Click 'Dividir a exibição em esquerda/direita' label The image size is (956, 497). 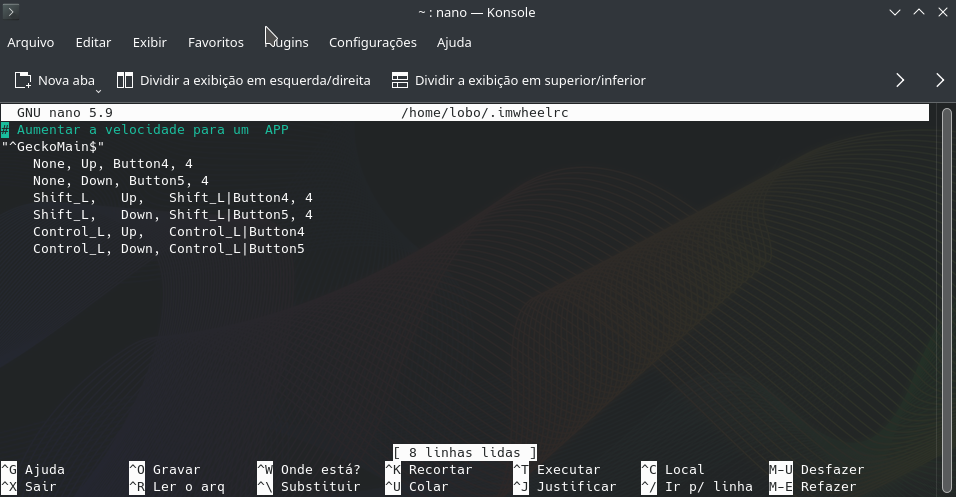[255, 80]
